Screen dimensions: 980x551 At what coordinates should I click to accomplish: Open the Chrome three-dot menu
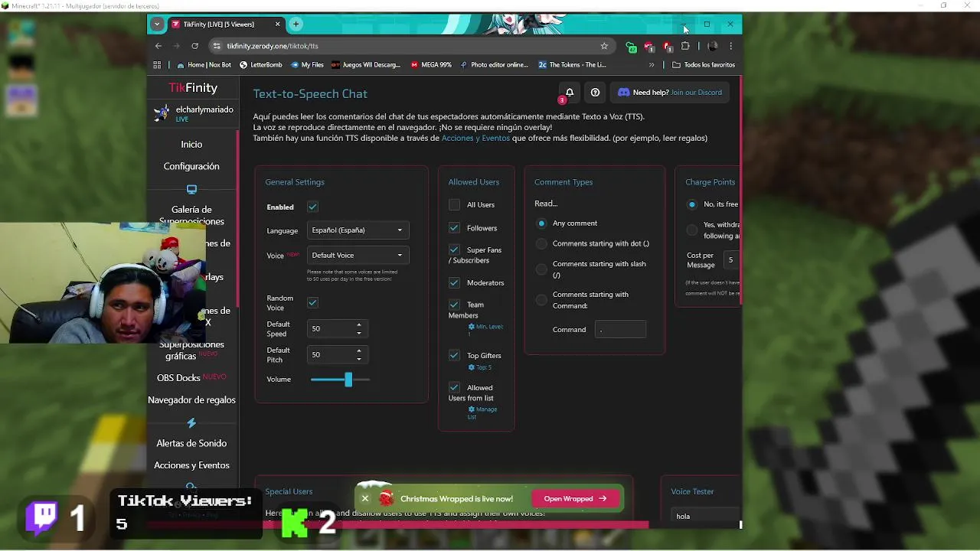click(730, 46)
